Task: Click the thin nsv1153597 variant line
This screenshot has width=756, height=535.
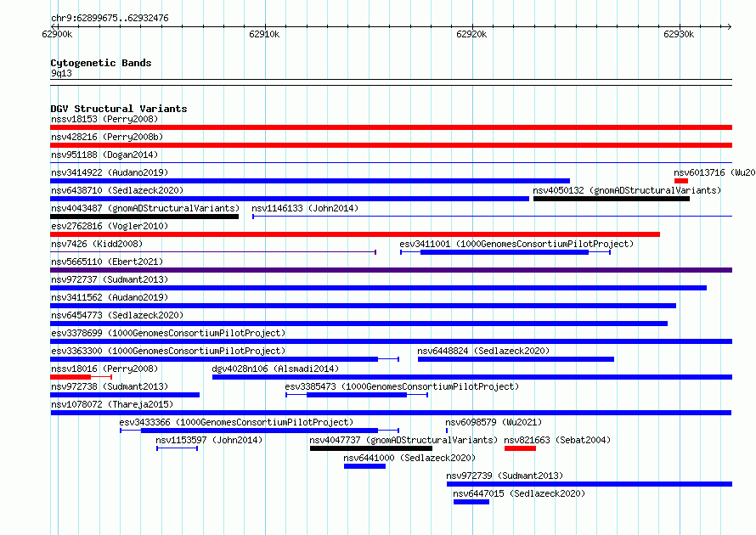Action: 177,448
